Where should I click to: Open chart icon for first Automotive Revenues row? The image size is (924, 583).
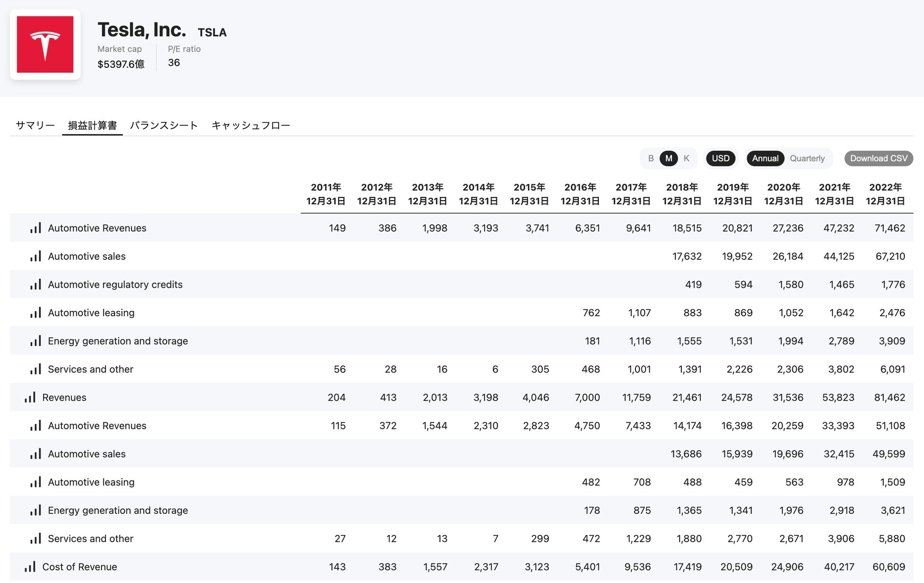[x=36, y=228]
